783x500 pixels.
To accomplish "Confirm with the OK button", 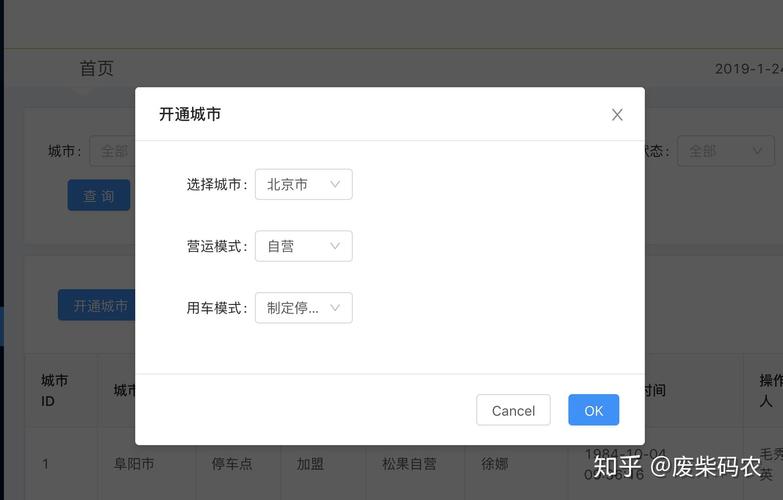I will click(x=594, y=410).
